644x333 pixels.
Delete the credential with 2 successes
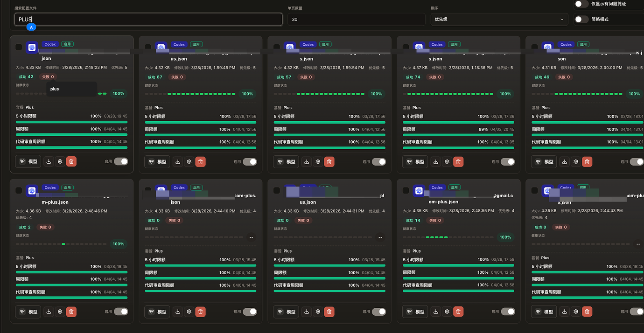(x=71, y=312)
